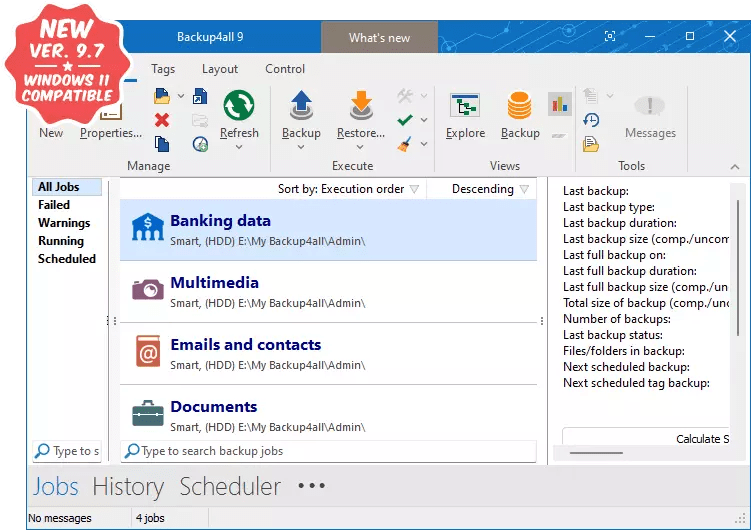The image size is (751, 530).
Task: Click the grayed Messages bubble icon
Action: (x=650, y=106)
